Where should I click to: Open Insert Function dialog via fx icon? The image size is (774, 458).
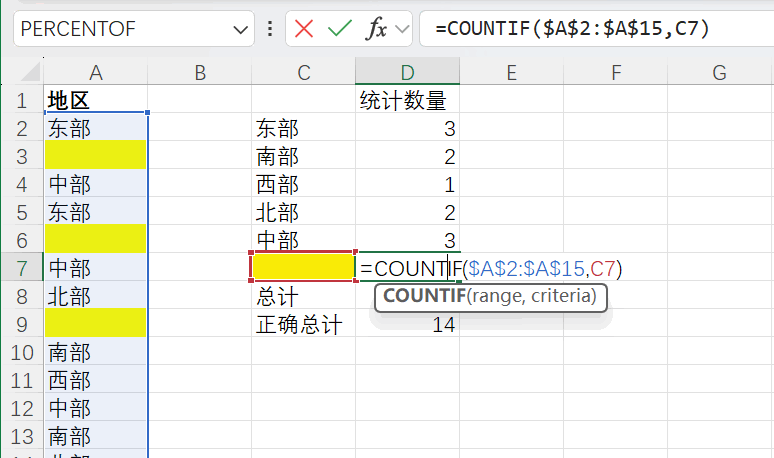377,29
